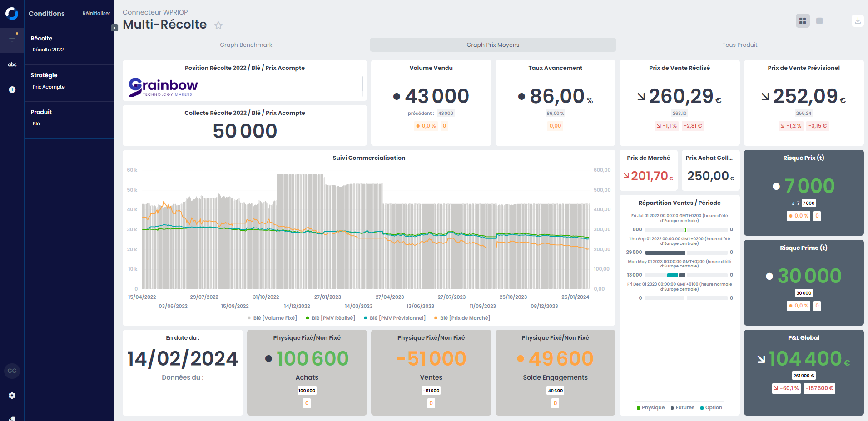
Task: Click Collecte Récolte value 50 000
Action: coord(245,131)
